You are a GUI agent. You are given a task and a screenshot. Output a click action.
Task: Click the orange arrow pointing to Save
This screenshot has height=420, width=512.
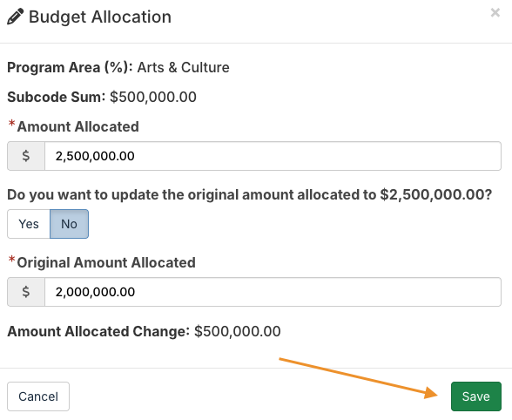pyautogui.click(x=358, y=378)
